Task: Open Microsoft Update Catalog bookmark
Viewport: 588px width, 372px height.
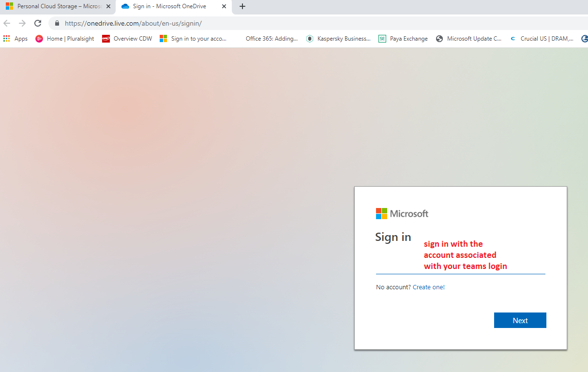Action: 469,39
